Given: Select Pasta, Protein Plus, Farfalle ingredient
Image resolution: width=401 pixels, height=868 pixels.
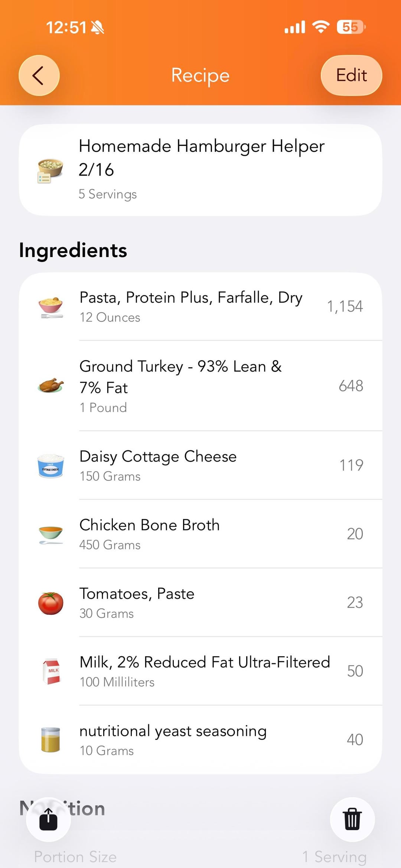Looking at the screenshot, I should coord(191,298).
